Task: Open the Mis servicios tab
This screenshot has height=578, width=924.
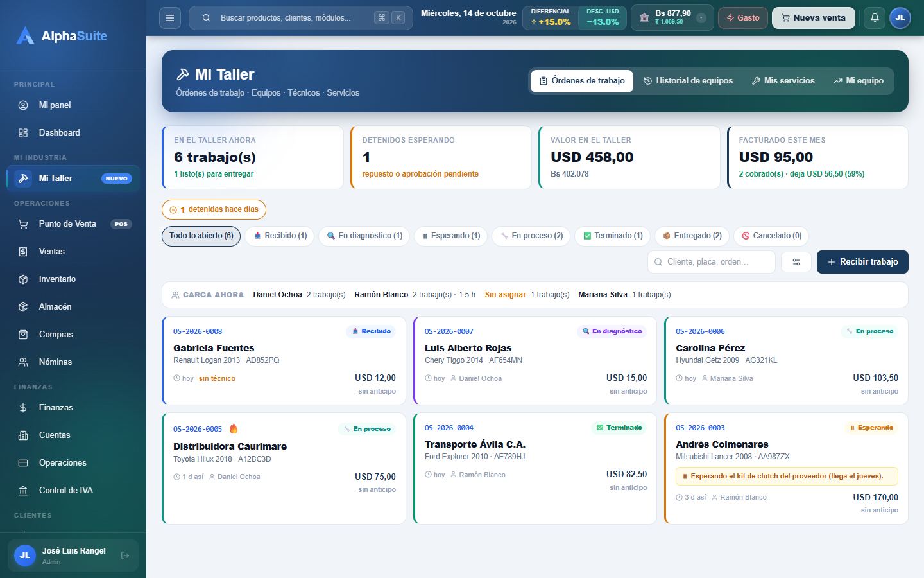Action: point(783,81)
